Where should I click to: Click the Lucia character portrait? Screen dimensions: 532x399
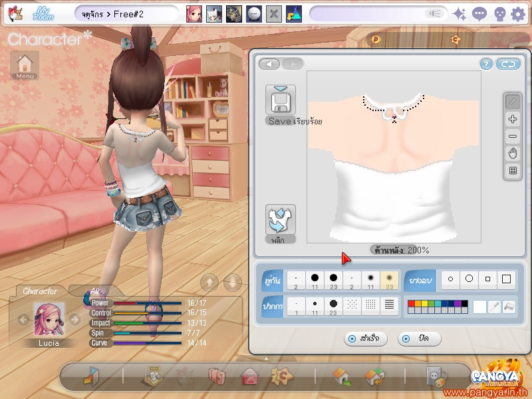[x=49, y=320]
